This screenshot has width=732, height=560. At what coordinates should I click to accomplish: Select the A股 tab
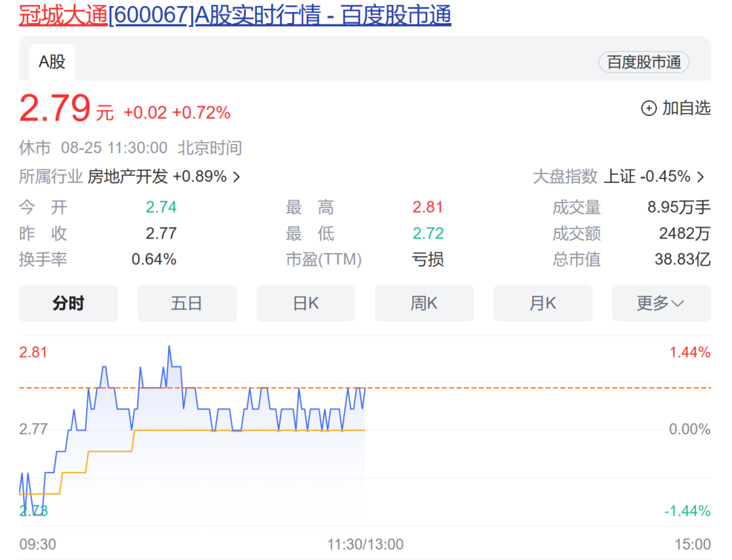point(52,62)
